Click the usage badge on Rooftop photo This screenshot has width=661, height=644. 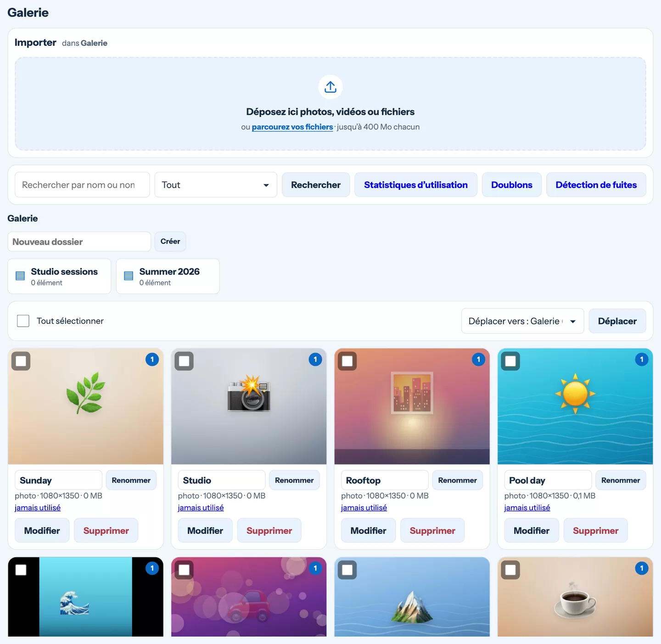478,360
